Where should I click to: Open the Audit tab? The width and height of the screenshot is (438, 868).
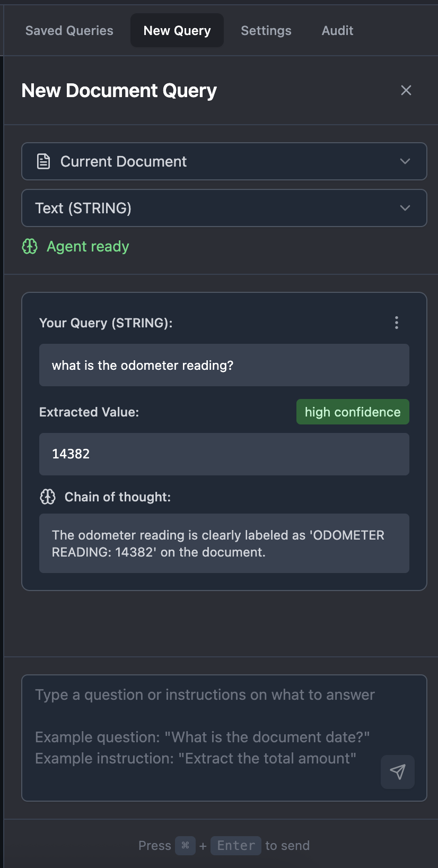337,30
